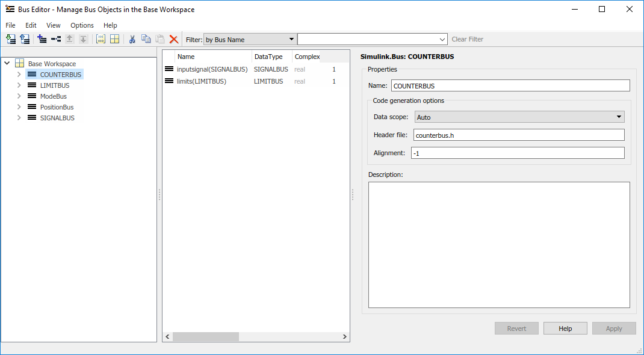Click the red X Delete icon

[x=174, y=39]
